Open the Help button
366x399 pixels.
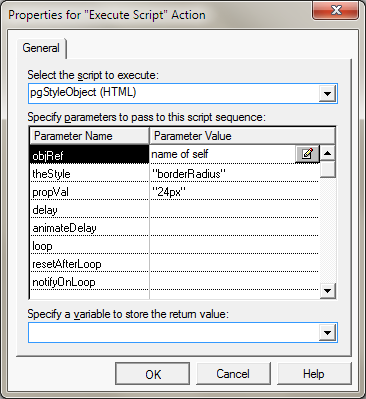click(313, 374)
